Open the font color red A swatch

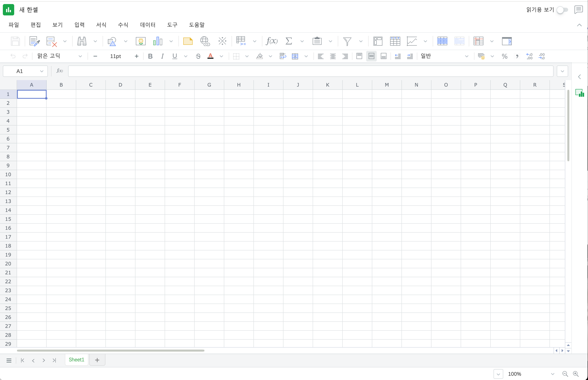tap(210, 56)
